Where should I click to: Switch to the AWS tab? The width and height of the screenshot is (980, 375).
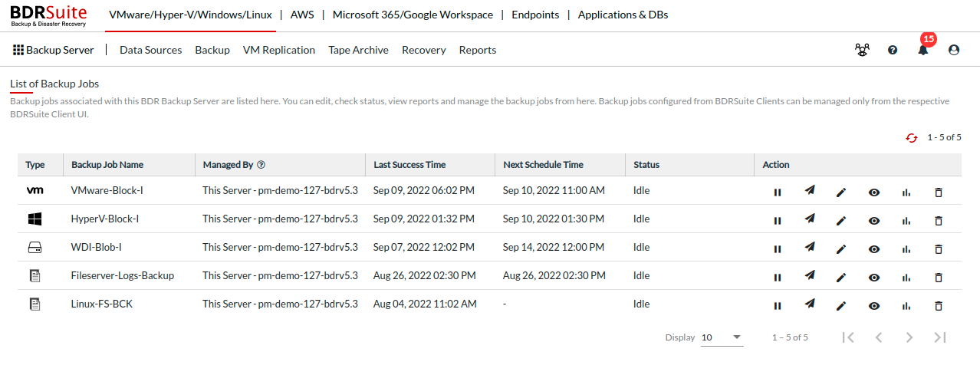tap(302, 15)
